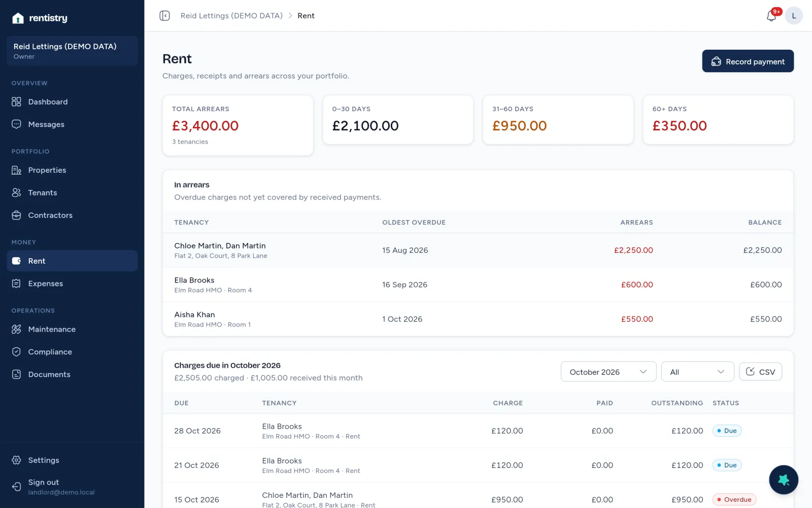The height and width of the screenshot is (508, 812).
Task: Open the Expenses section
Action: point(72,283)
